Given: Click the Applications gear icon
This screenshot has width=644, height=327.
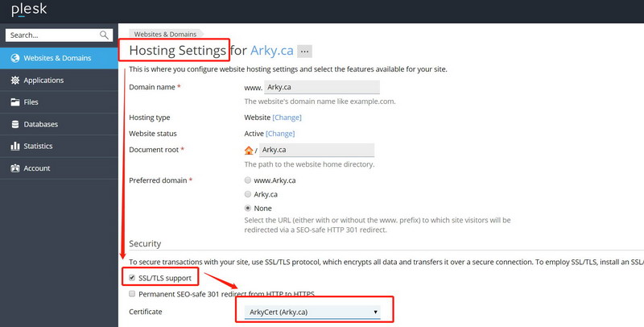Looking at the screenshot, I should tap(15, 80).
